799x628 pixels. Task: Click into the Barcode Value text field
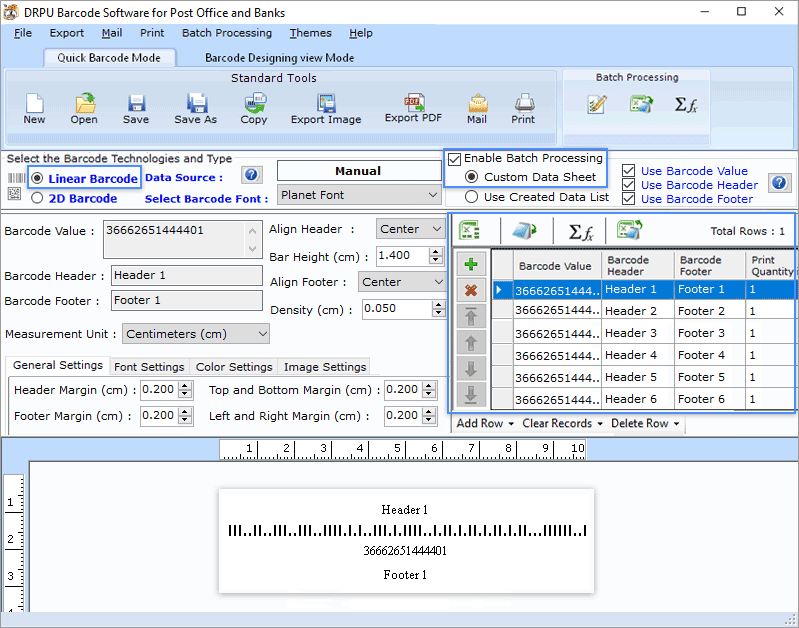[x=175, y=239]
